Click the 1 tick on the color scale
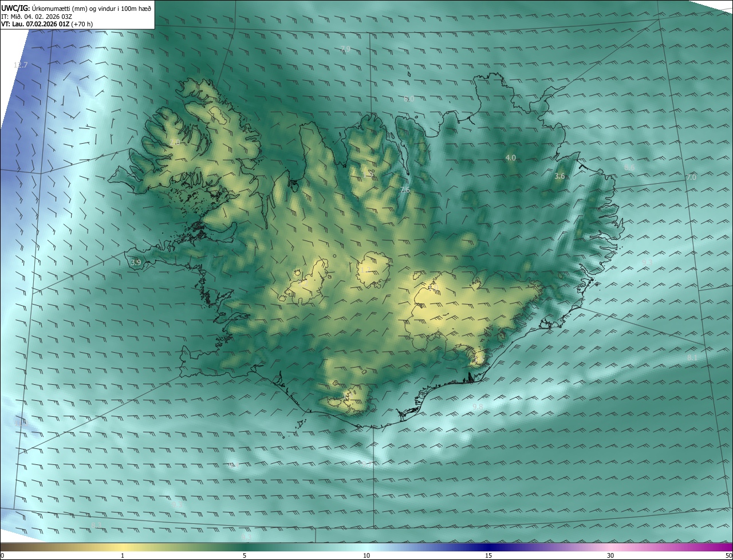 click(x=123, y=555)
